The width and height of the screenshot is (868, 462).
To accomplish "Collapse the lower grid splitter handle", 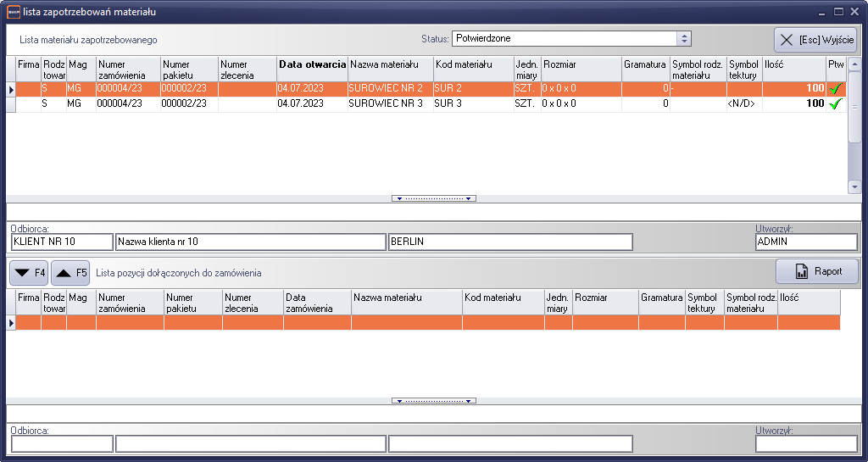I will (x=433, y=400).
